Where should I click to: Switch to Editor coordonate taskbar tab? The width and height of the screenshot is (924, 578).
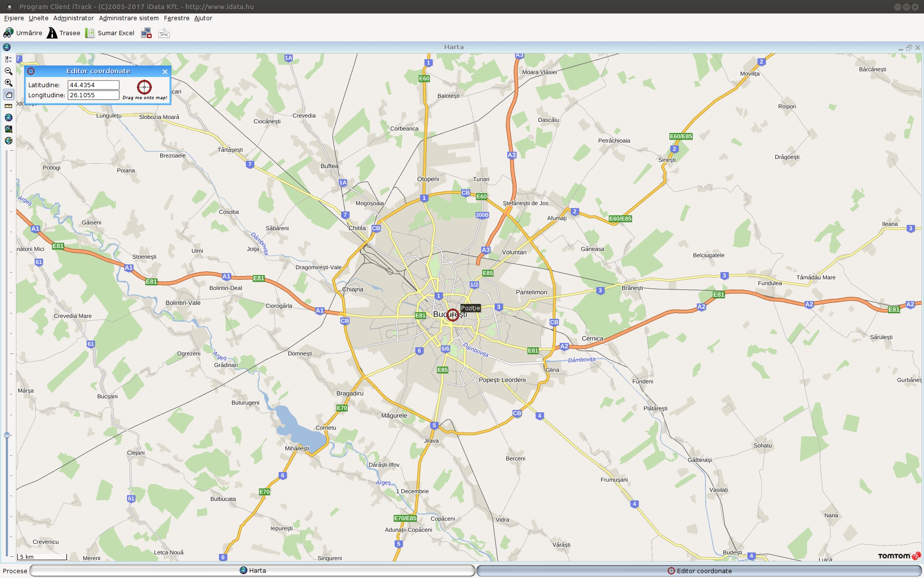coord(699,571)
